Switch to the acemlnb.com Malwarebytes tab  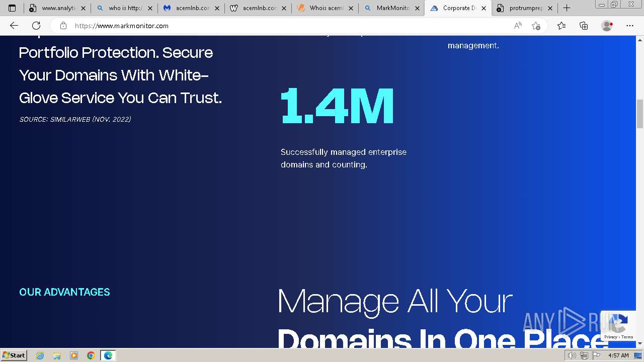tap(191, 8)
